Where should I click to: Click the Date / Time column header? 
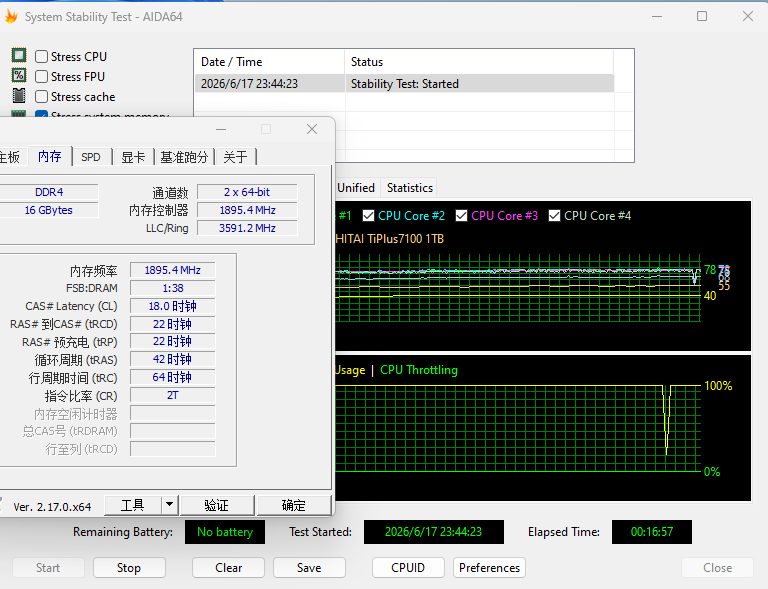pyautogui.click(x=269, y=62)
